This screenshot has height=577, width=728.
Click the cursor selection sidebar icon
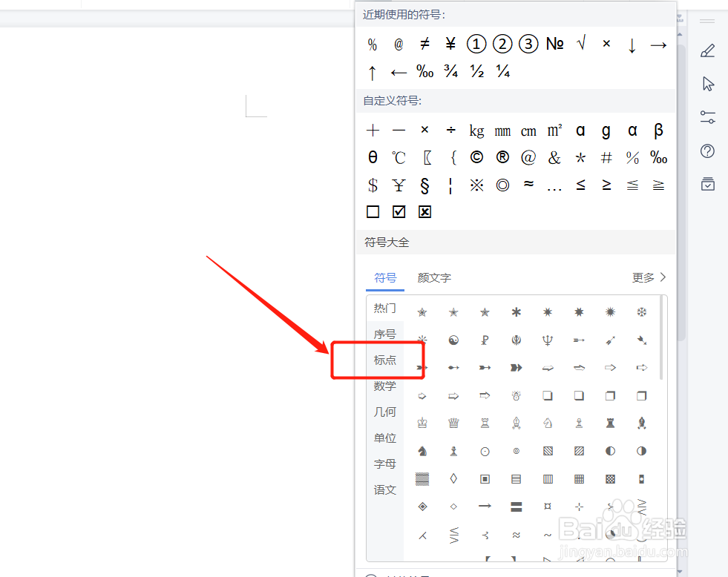coord(707,84)
